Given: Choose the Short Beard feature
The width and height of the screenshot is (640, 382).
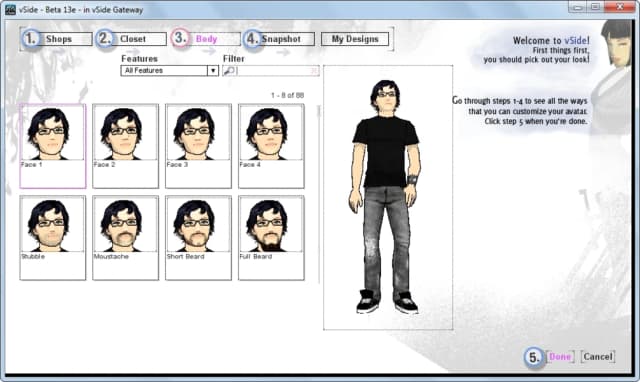Looking at the screenshot, I should (198, 238).
